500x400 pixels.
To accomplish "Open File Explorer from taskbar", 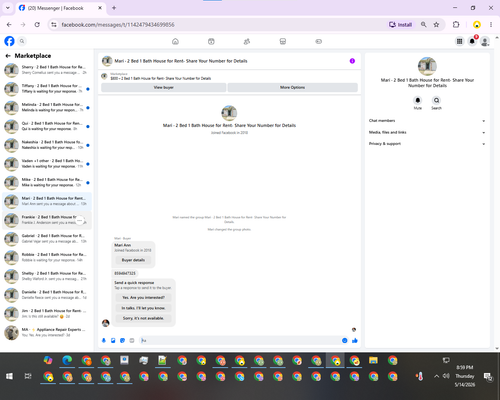I will click(x=373, y=360).
